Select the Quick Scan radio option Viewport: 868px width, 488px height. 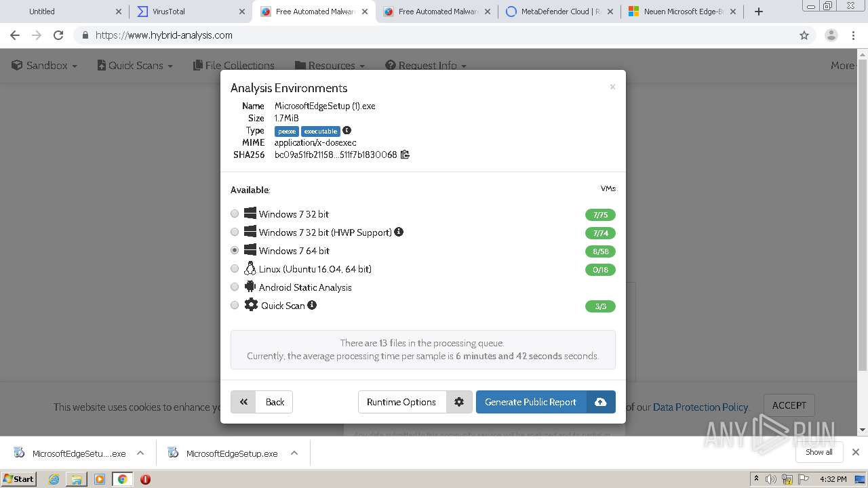pyautogui.click(x=235, y=305)
